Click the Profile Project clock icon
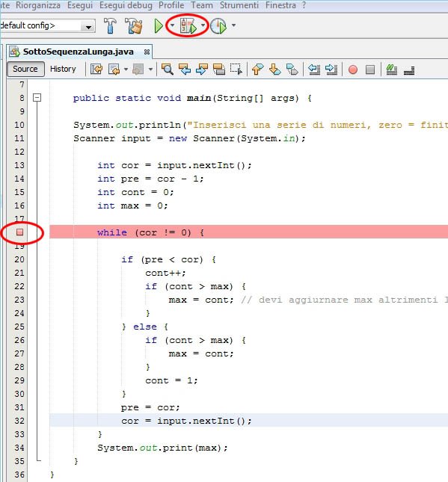 [x=218, y=26]
